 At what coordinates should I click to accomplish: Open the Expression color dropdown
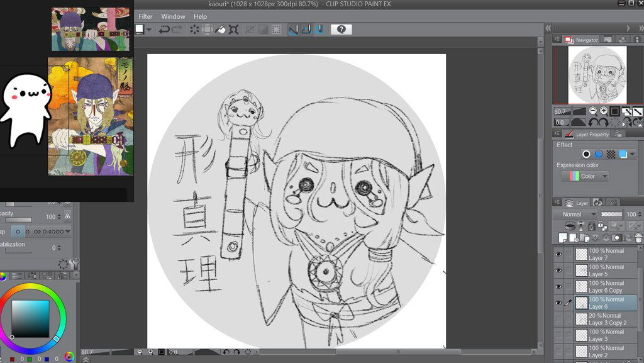[586, 176]
